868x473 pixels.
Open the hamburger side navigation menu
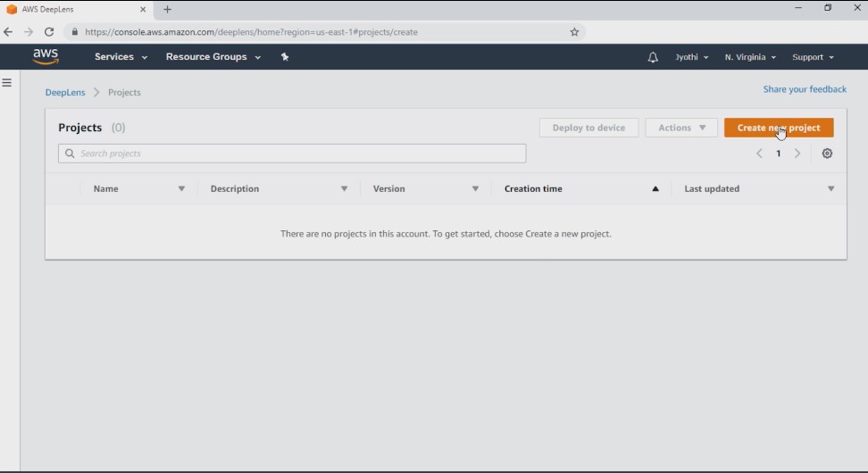tap(6, 82)
